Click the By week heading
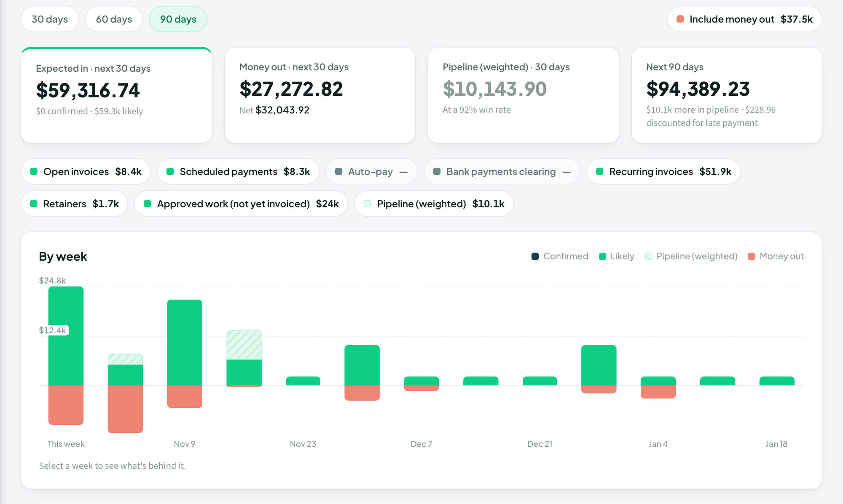This screenshot has height=504, width=843. click(x=63, y=257)
